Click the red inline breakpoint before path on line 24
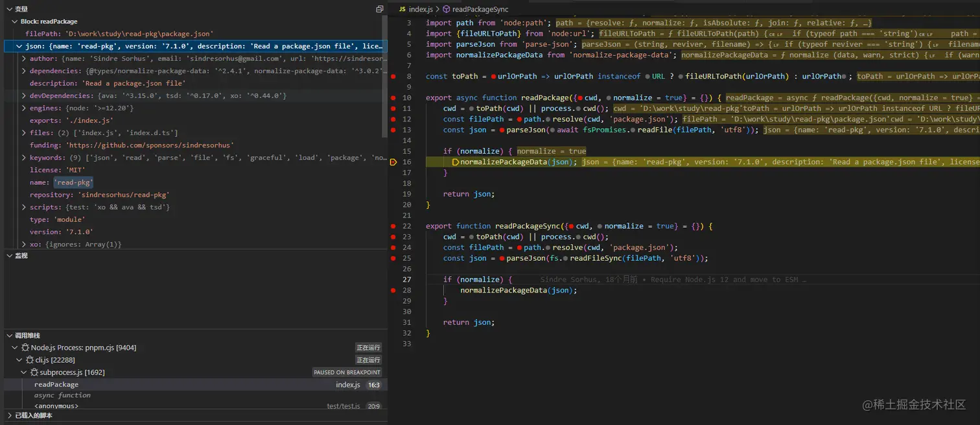Screen dimensions: 980x425 click(x=520, y=247)
